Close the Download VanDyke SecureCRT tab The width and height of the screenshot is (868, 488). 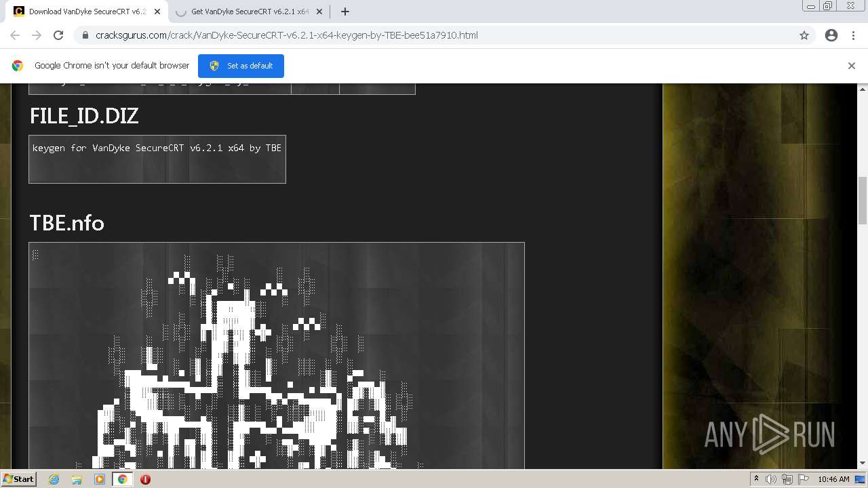pyautogui.click(x=158, y=12)
